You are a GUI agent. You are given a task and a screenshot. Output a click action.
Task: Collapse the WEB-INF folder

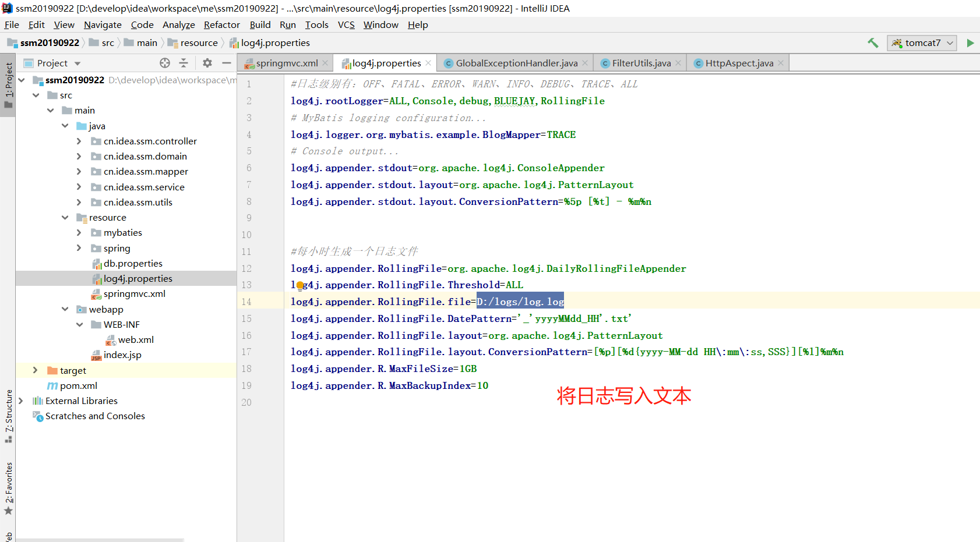(79, 324)
